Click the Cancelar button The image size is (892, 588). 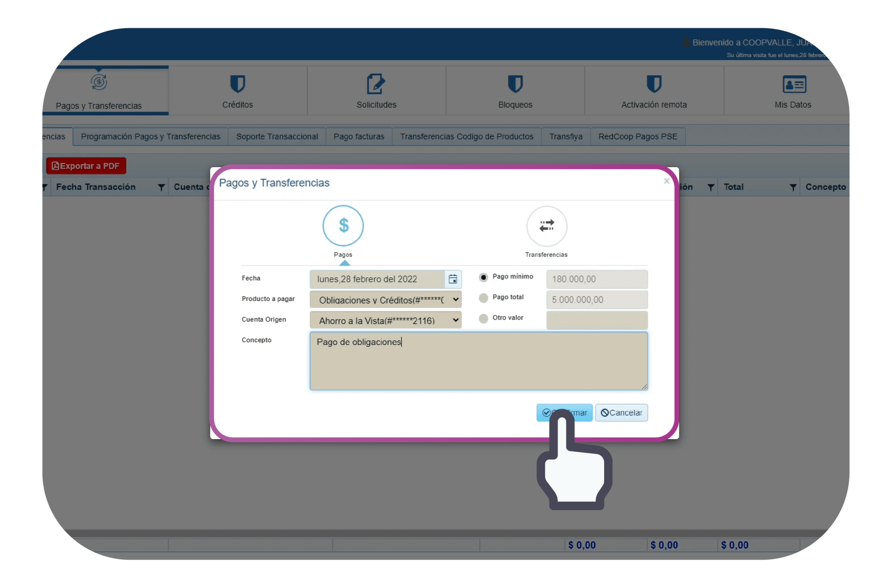(622, 413)
